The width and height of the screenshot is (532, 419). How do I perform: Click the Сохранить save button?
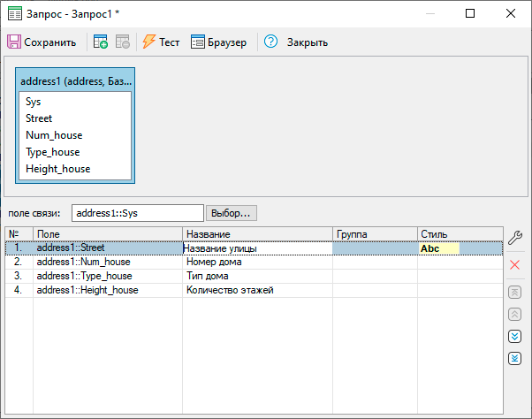pos(42,42)
